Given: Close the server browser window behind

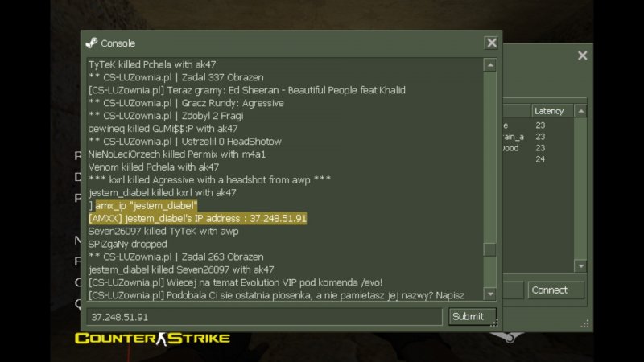Looking at the screenshot, I should [582, 56].
